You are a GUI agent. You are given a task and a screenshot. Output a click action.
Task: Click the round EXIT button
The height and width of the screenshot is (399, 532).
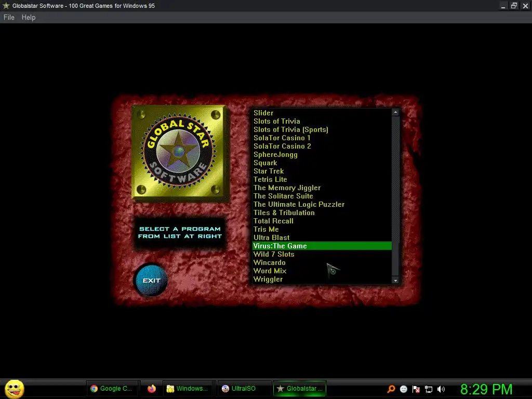click(x=151, y=280)
